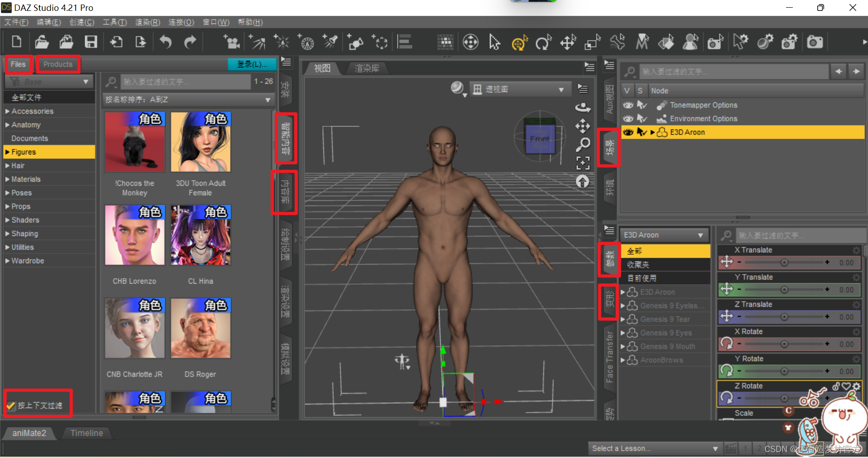Toggle the Z Rotate favorite heart
This screenshot has height=458, width=868.
click(x=846, y=386)
